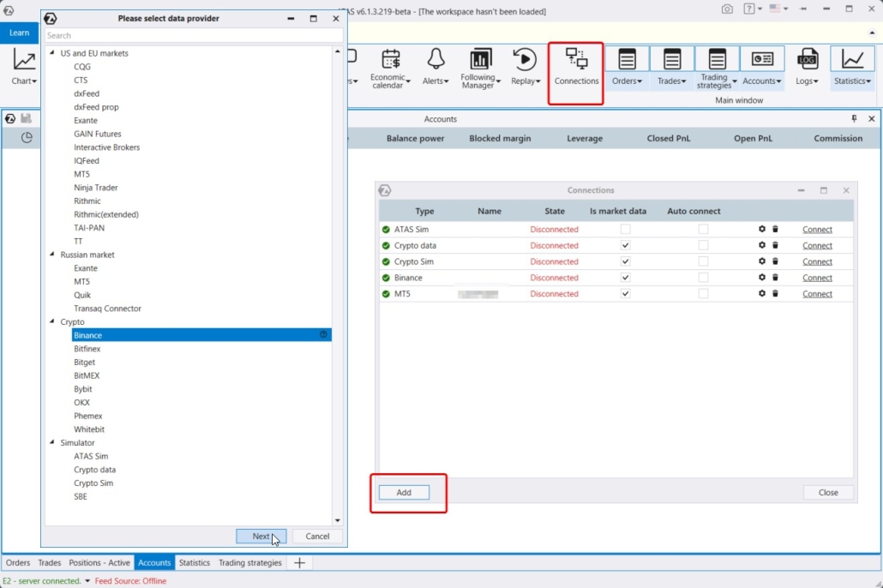Viewport: 883px width, 588px height.
Task: Click the Logs toolbar icon
Action: click(807, 60)
